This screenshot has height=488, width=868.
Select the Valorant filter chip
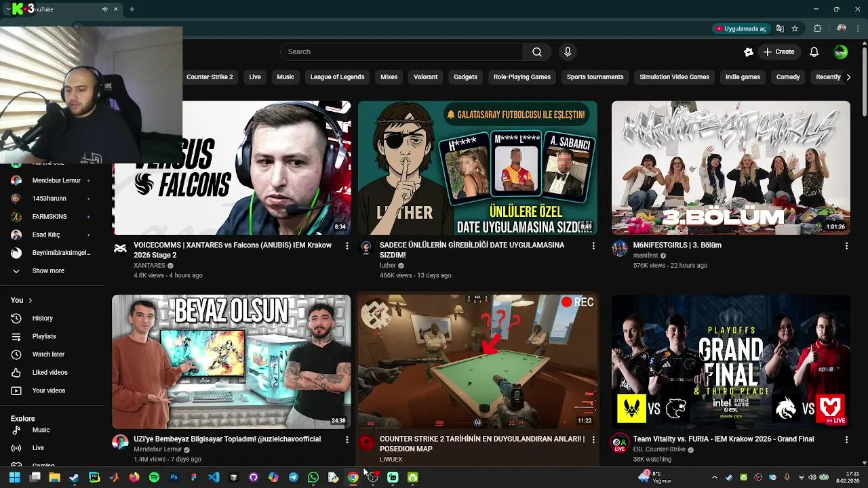[x=426, y=77]
